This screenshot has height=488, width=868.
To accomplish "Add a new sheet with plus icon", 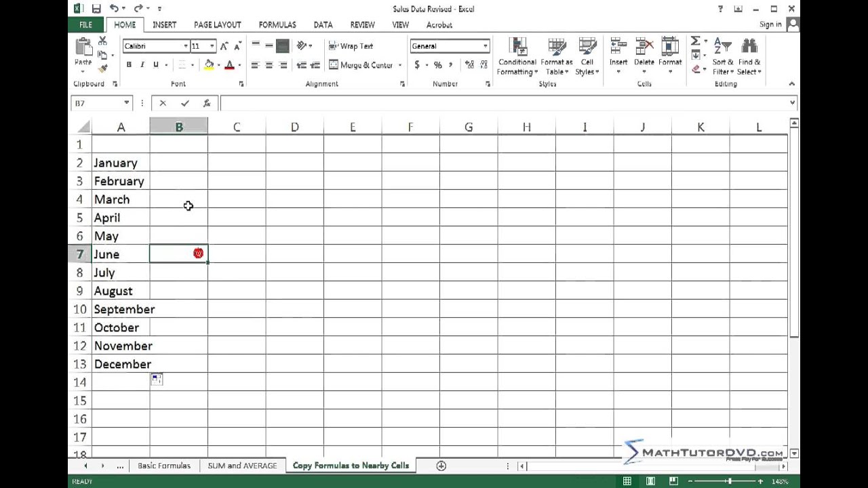I will click(x=441, y=466).
